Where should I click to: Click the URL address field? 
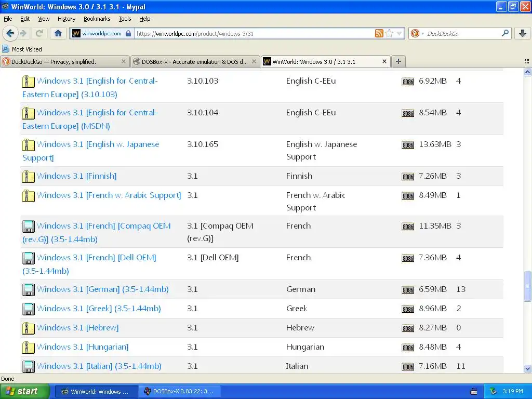tap(255, 33)
